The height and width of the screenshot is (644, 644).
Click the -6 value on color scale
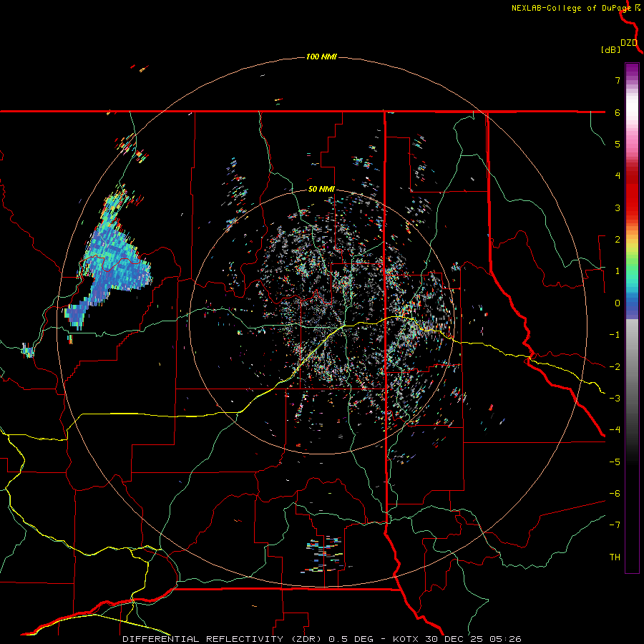(615, 494)
